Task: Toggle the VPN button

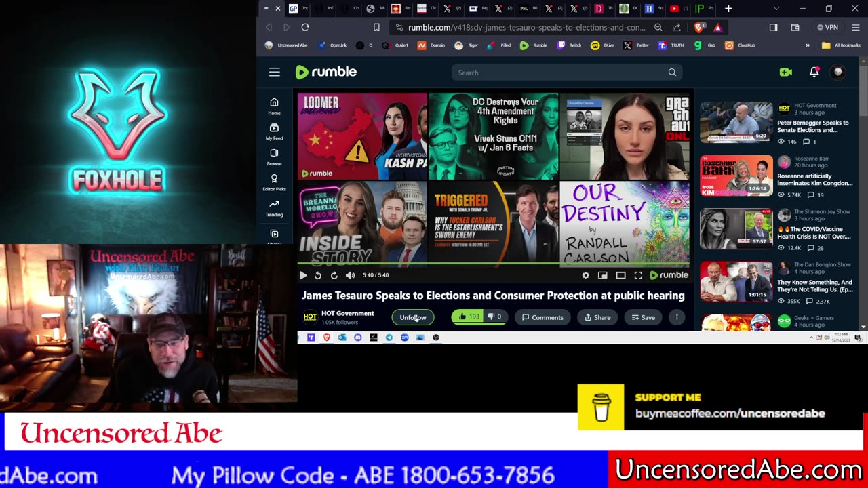Action: [828, 27]
